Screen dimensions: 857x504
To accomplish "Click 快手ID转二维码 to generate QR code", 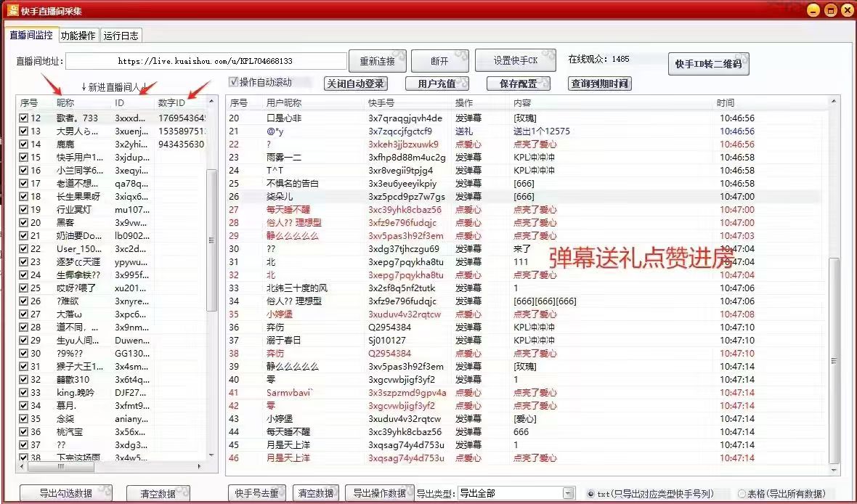I will 708,63.
